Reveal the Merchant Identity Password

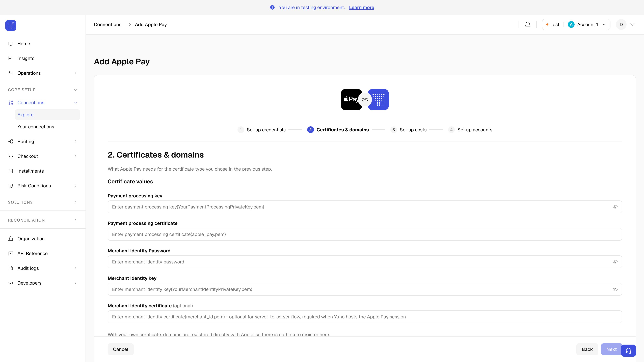tap(615, 262)
